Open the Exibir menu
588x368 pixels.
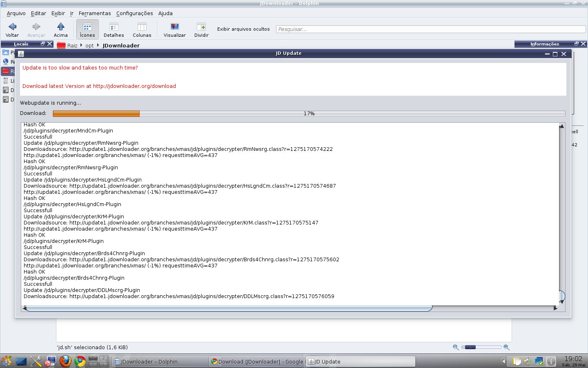coord(58,13)
